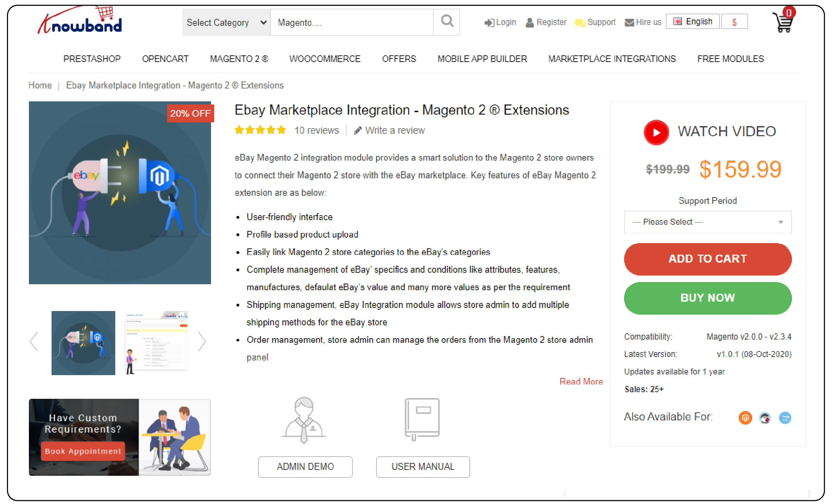Click next thumbnail arrow
This screenshot has width=832, height=504.
tap(202, 341)
